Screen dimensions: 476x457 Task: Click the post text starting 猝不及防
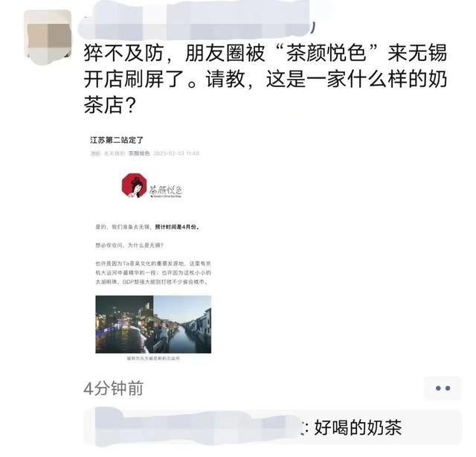click(266, 80)
